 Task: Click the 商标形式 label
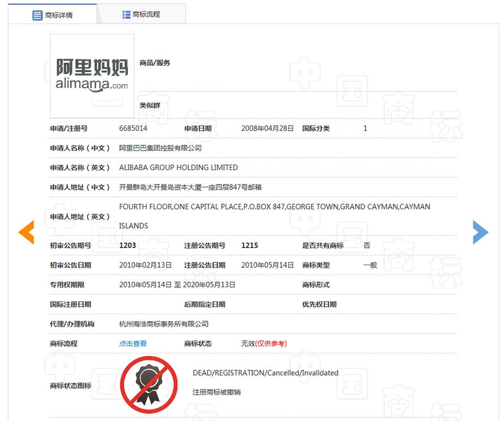pos(316,285)
